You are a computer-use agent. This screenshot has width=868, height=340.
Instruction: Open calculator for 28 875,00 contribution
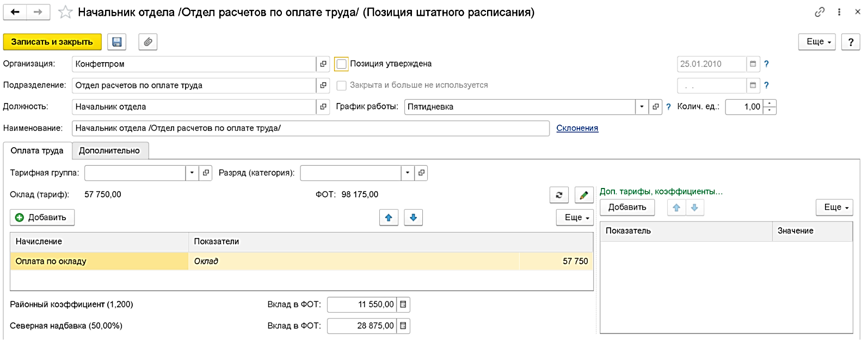[x=403, y=326]
